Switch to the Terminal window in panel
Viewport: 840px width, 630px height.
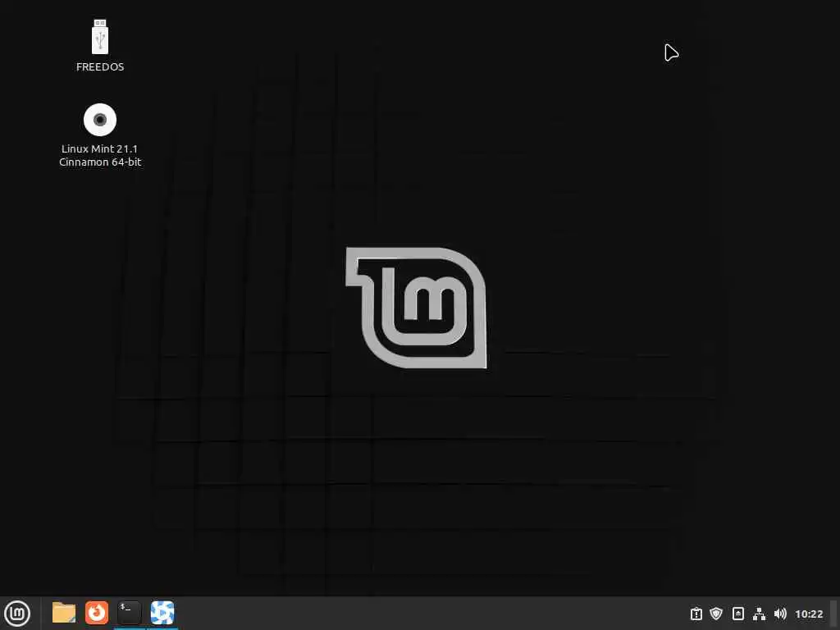pos(129,613)
